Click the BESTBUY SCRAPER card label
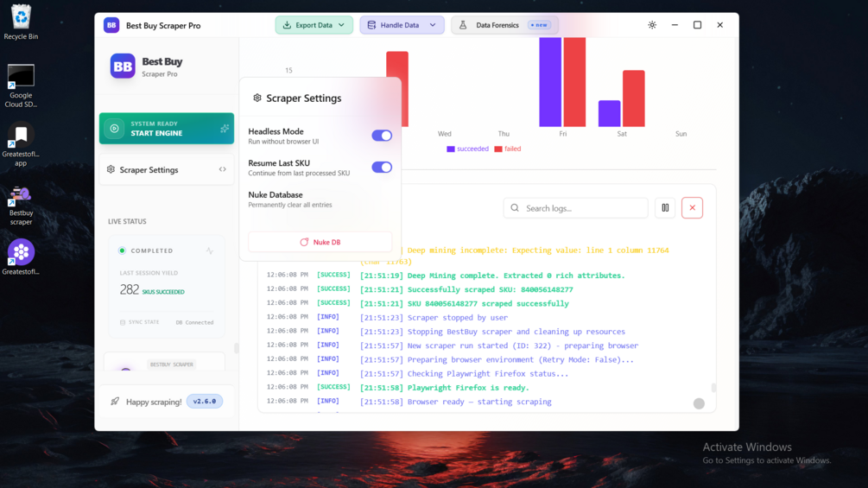868x488 pixels. pyautogui.click(x=172, y=364)
